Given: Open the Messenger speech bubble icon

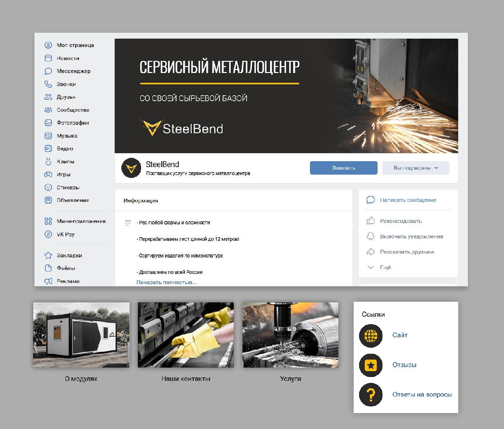Looking at the screenshot, I should coord(48,71).
